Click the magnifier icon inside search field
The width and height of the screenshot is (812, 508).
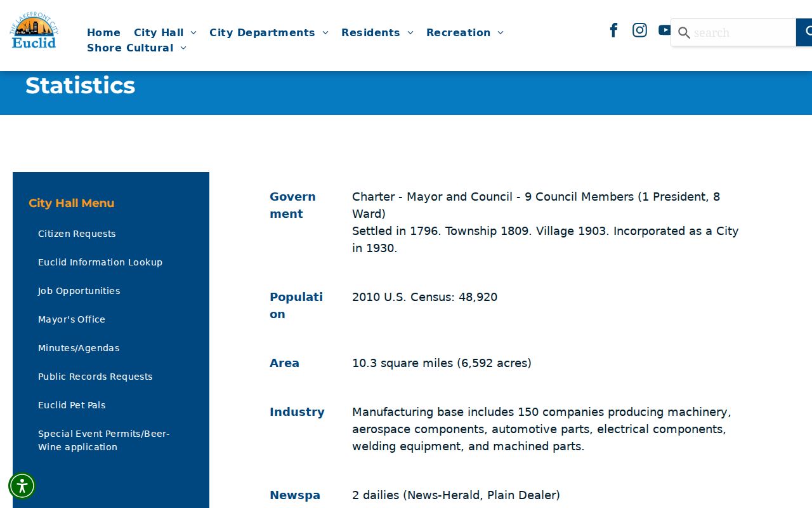(684, 32)
